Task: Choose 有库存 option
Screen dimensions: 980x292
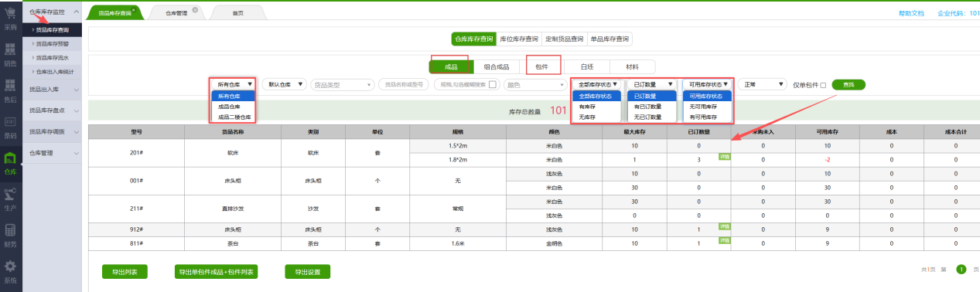Action: pos(596,107)
